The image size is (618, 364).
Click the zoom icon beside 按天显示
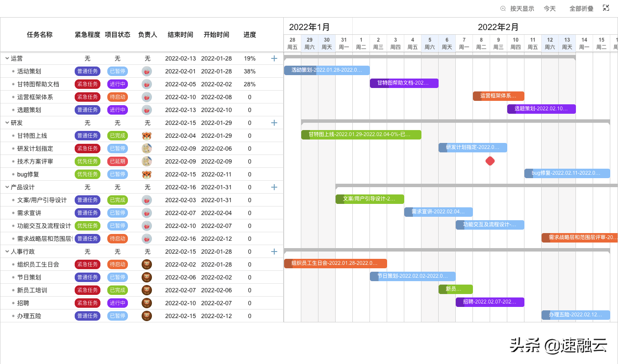[503, 9]
